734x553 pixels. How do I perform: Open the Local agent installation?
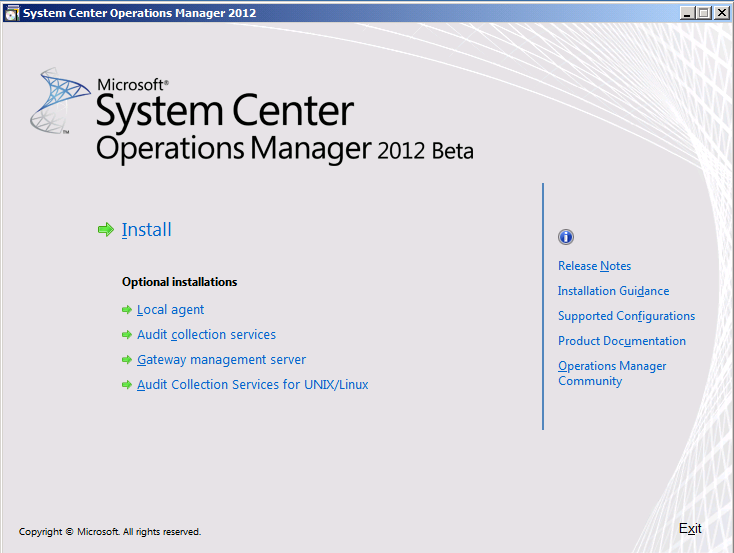170,310
